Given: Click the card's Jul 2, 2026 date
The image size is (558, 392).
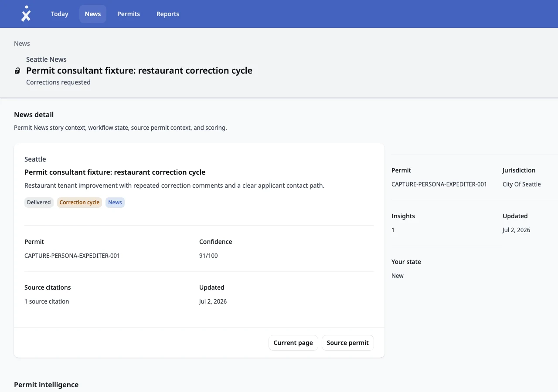Looking at the screenshot, I should click(x=213, y=301).
